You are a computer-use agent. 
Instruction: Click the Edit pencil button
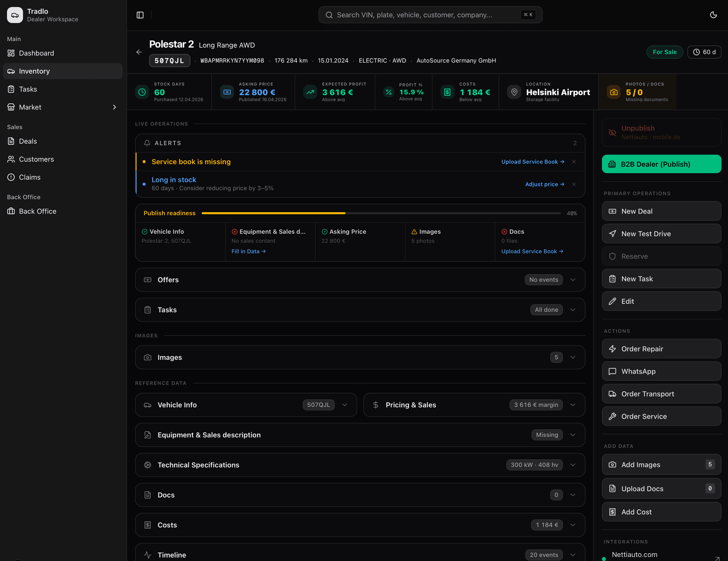pos(662,301)
